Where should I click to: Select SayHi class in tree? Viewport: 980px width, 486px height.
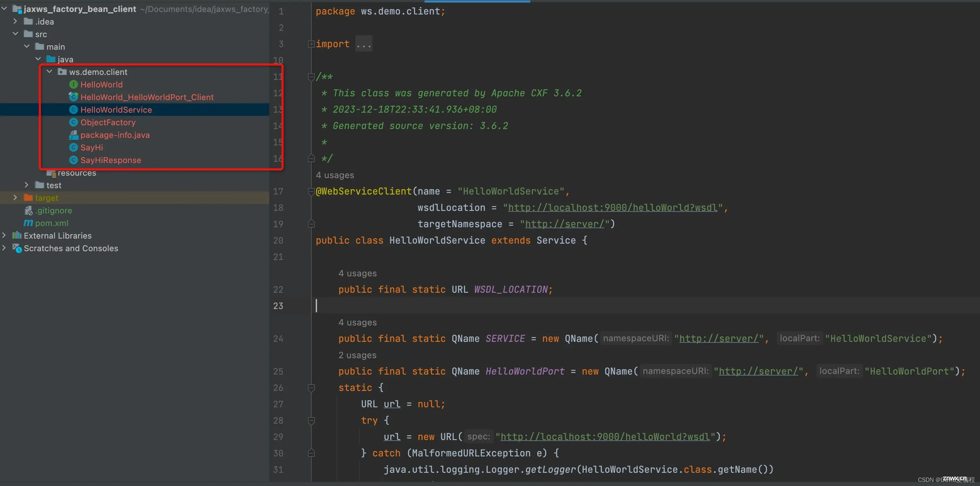pos(92,147)
